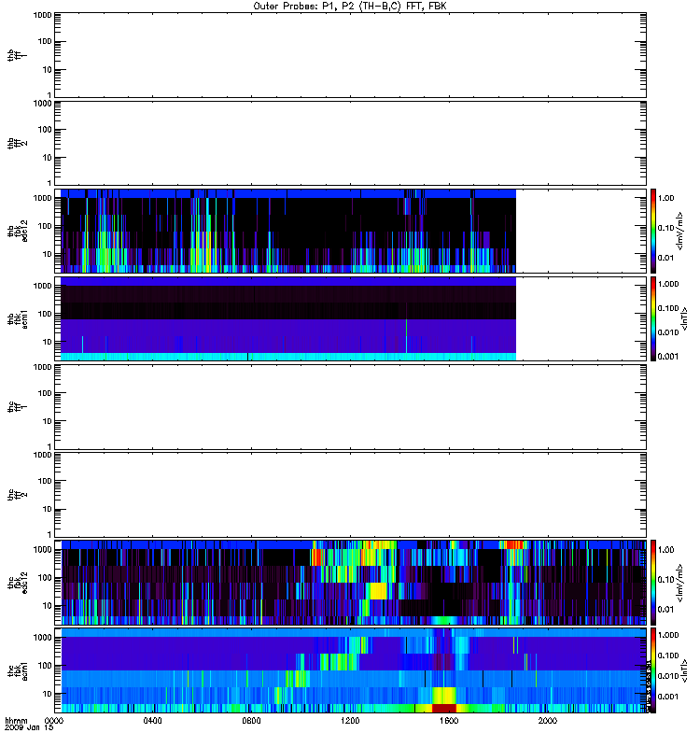
Task: Click the plot title 'Outer Probes: P1, P2 (TH-B,C) FFT, FBK'
Action: [x=350, y=7]
